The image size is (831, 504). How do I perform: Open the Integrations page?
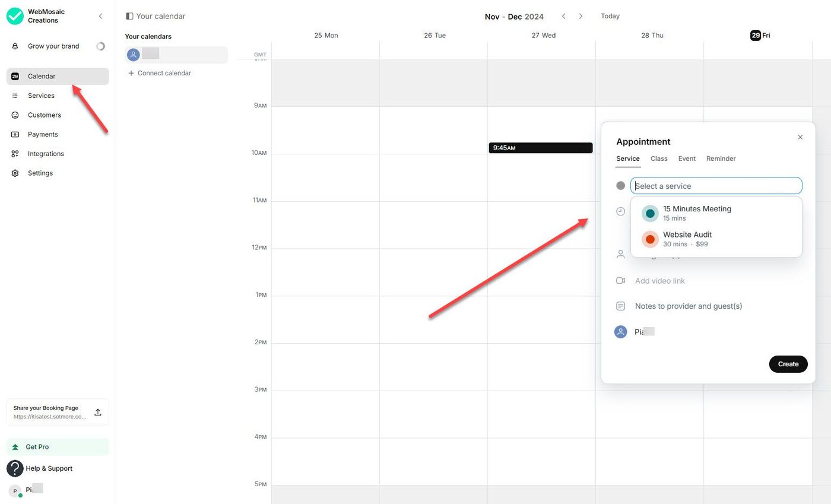click(46, 153)
